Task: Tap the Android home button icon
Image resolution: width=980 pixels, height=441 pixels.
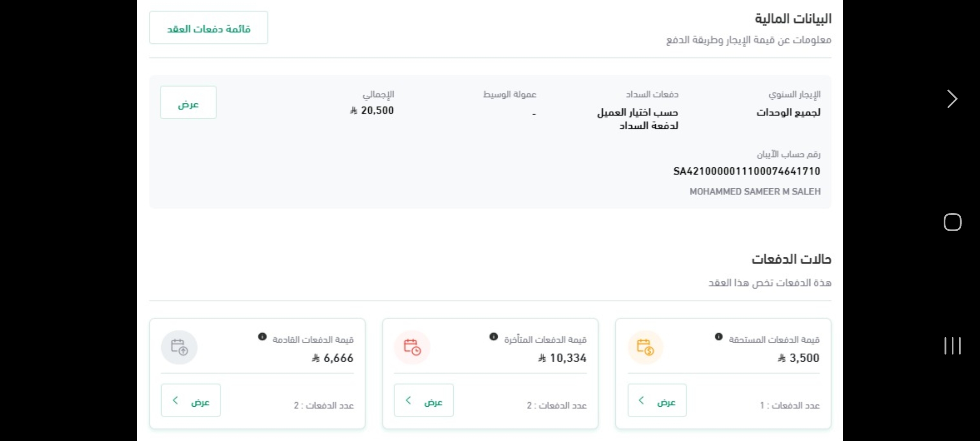Action: click(952, 222)
